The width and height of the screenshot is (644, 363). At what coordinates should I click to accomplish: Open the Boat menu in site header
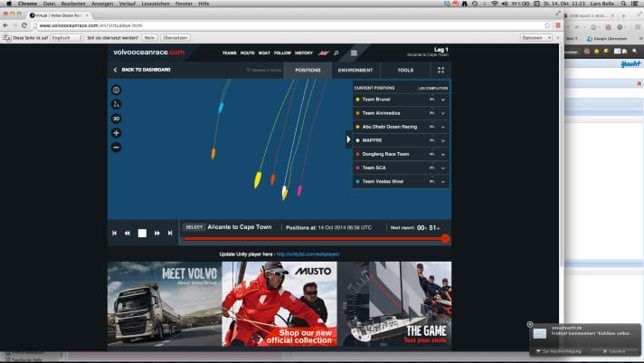point(264,53)
